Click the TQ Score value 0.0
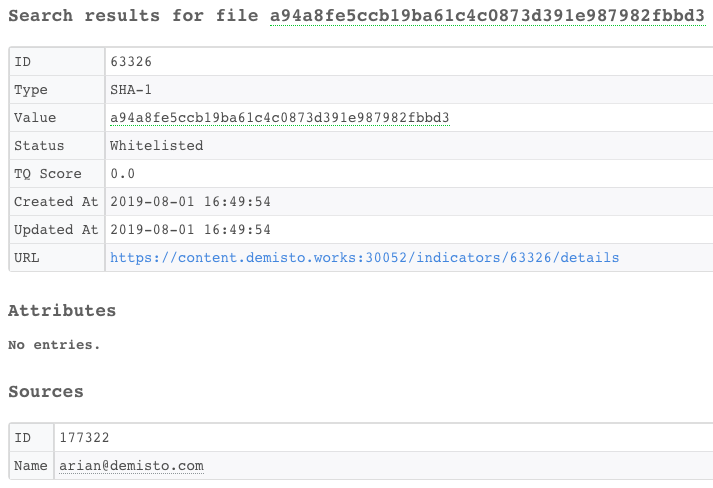Screen dimensions: 713x488 pos(123,174)
